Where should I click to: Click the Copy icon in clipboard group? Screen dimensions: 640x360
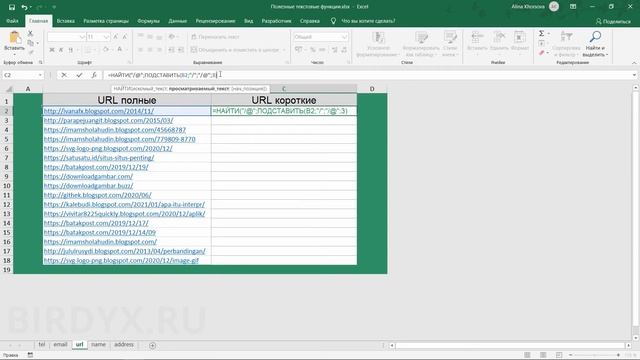(x=31, y=43)
